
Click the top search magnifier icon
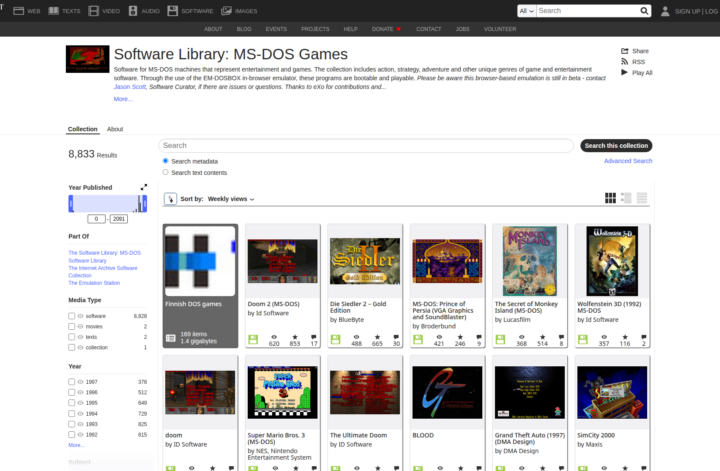click(x=644, y=11)
